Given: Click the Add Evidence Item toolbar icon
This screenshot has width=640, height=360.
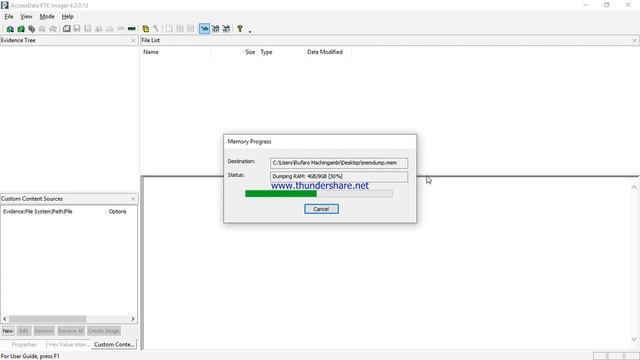Looking at the screenshot, I should tap(10, 29).
